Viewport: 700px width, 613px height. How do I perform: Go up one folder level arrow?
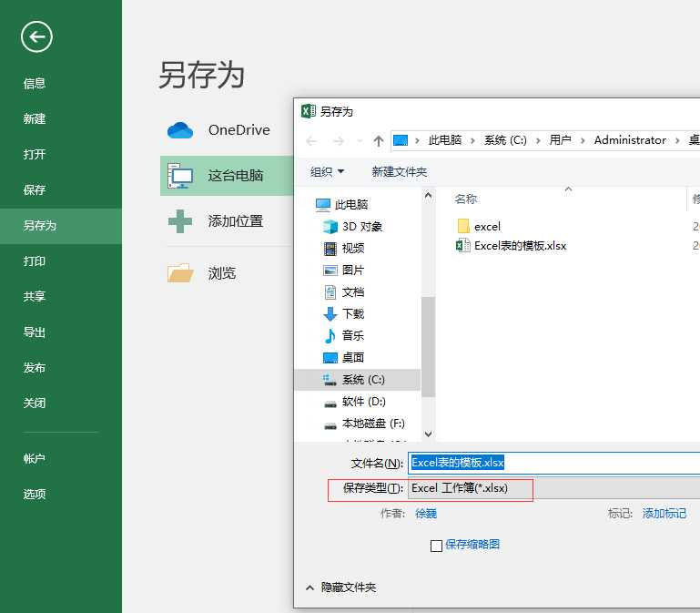pos(379,141)
